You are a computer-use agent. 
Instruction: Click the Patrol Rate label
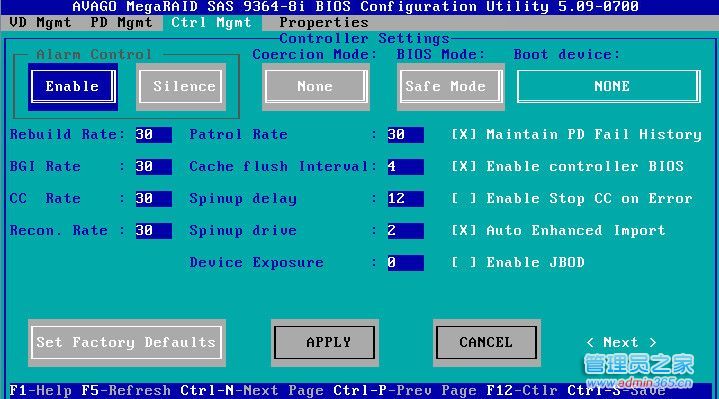pyautogui.click(x=238, y=134)
